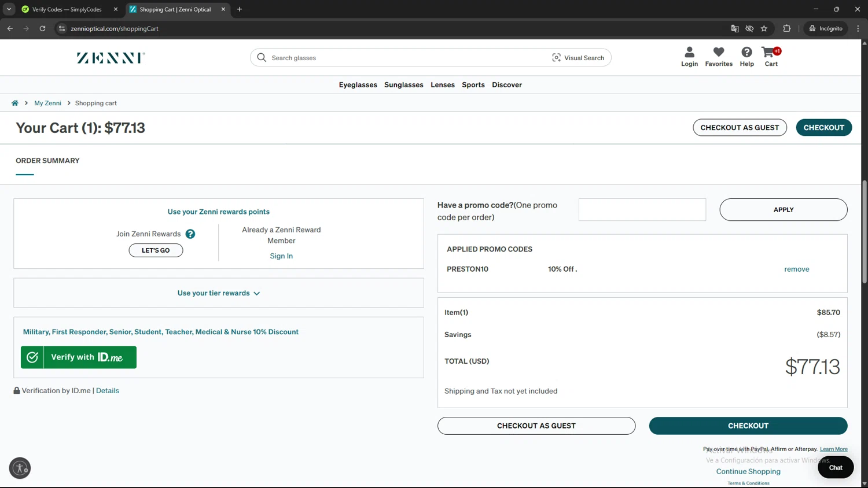Screen dimensions: 868x488
Task: Open the Sports menu
Action: (x=473, y=85)
